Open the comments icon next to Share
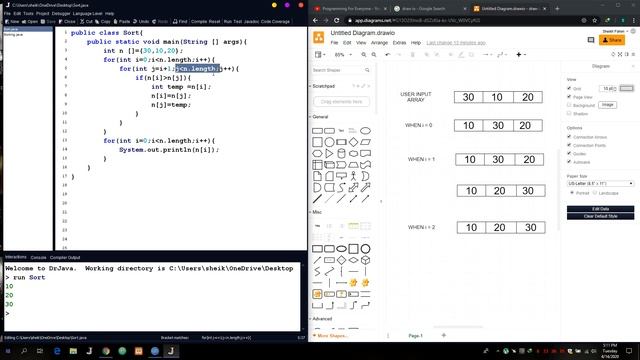640x360 pixels. pos(591,40)
